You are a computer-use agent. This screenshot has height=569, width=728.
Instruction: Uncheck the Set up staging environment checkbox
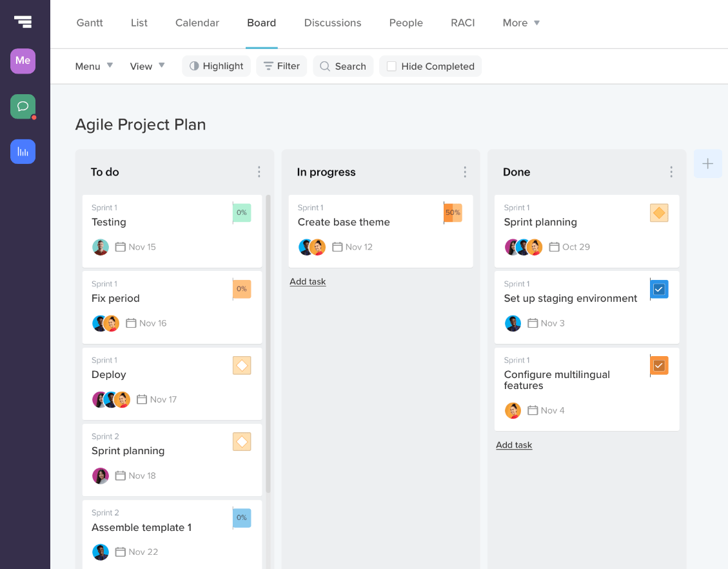[659, 289]
